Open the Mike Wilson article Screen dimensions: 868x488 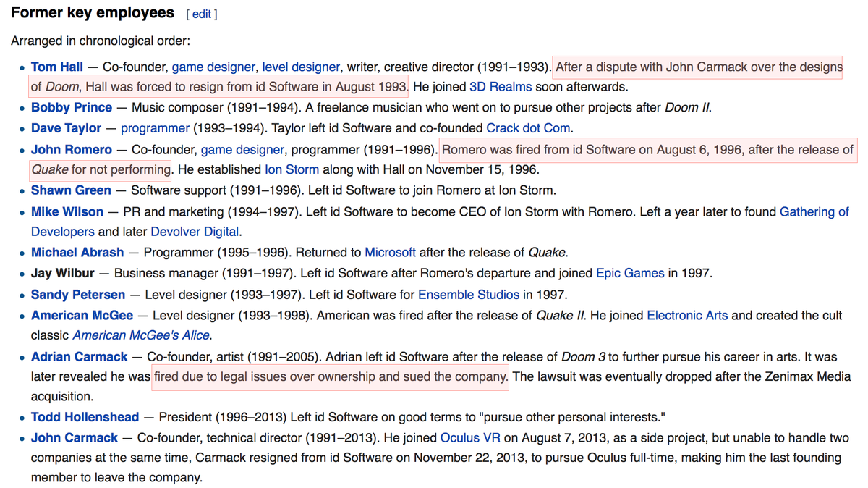[67, 212]
